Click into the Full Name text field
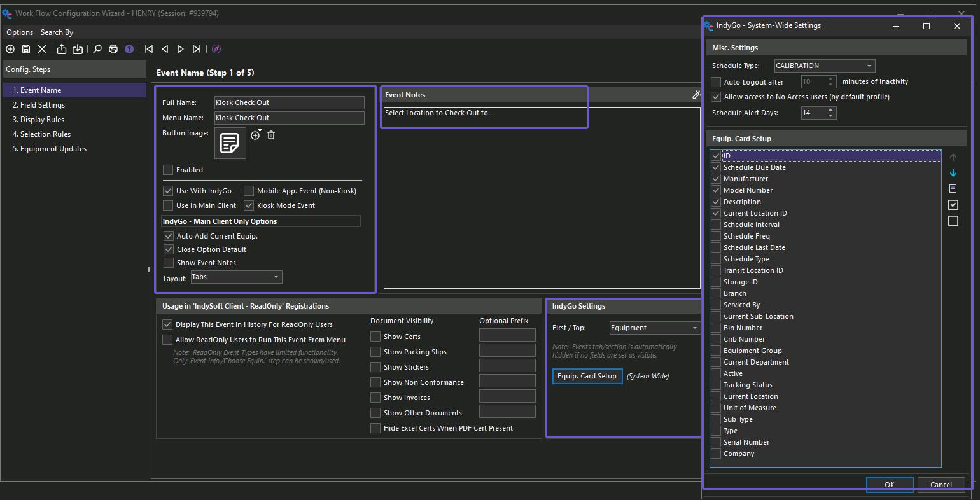Viewport: 980px width, 500px height. pyautogui.click(x=289, y=102)
